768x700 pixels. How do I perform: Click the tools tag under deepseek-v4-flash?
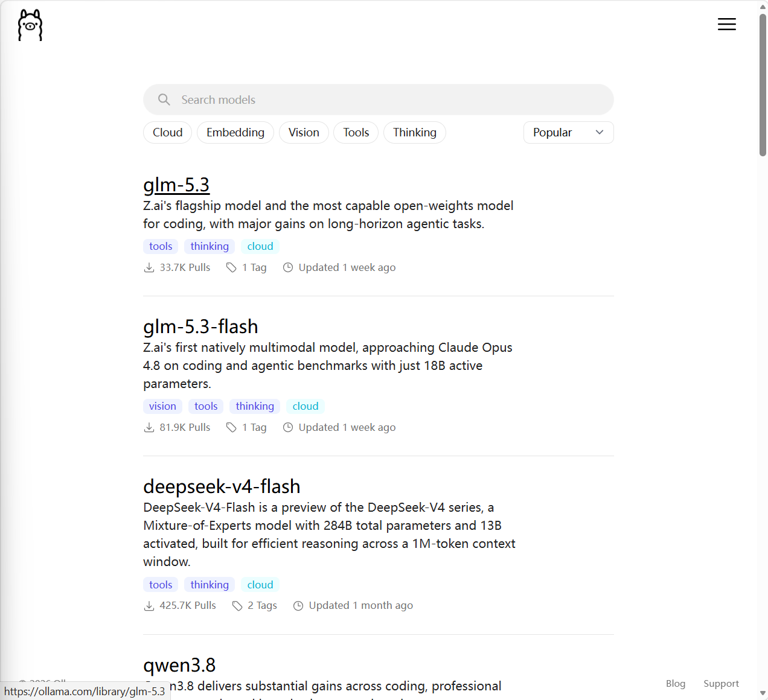[x=161, y=585]
